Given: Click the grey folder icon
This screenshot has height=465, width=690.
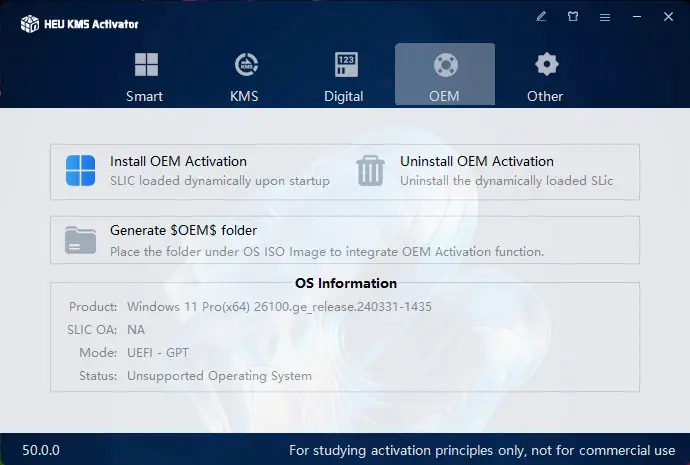Looking at the screenshot, I should 81,240.
